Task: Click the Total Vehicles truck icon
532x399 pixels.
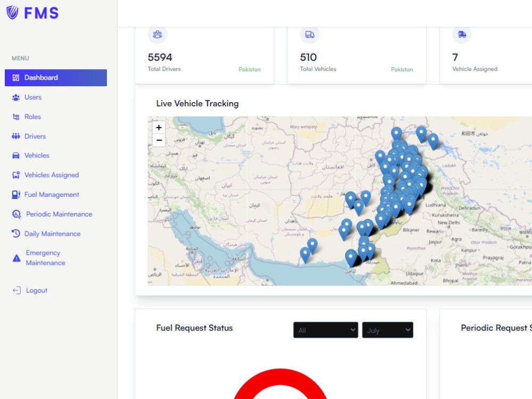Action: [x=310, y=34]
